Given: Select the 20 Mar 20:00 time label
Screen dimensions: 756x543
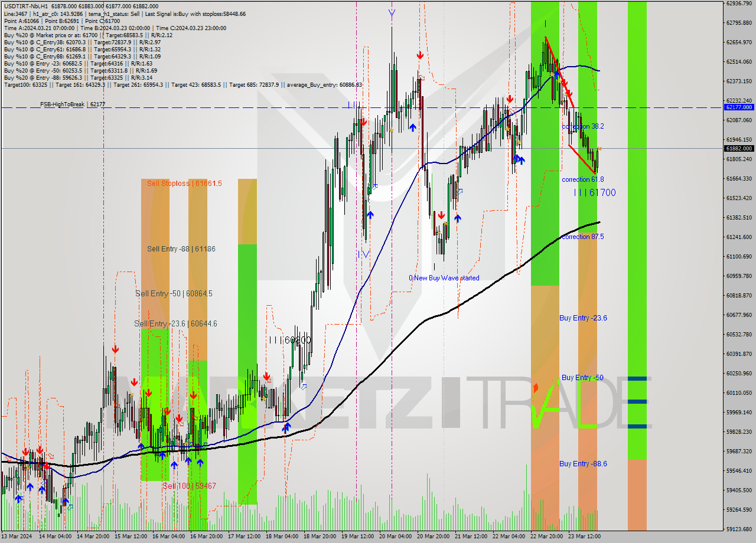Looking at the screenshot, I should coord(433,537).
